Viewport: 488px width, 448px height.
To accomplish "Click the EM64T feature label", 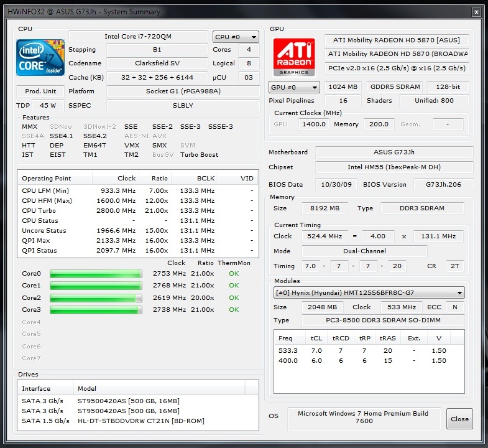I will [x=94, y=146].
